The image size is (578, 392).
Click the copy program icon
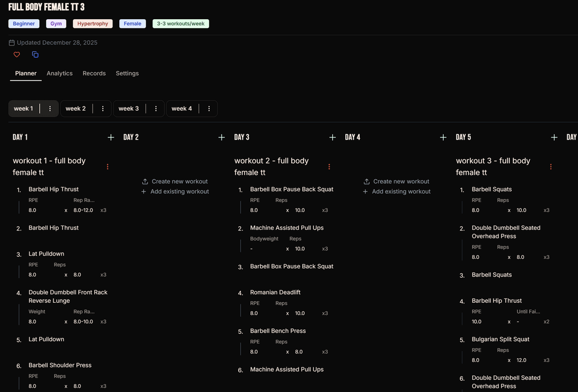[x=35, y=55]
